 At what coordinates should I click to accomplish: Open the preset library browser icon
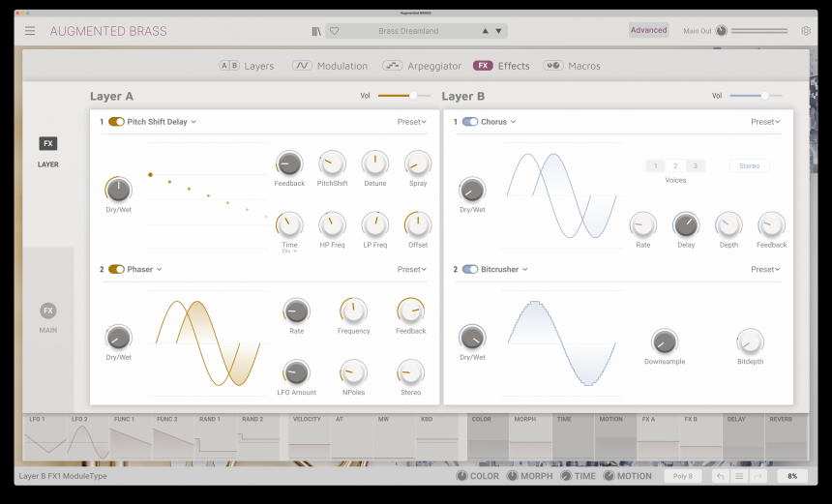pos(316,31)
